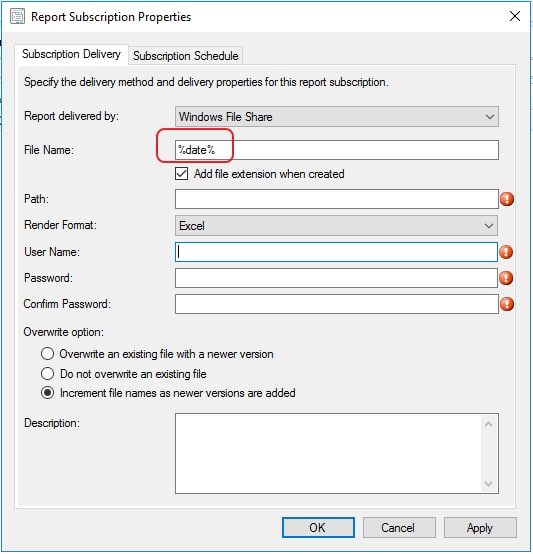Click the Description scrollbar up arrow

pyautogui.click(x=488, y=424)
